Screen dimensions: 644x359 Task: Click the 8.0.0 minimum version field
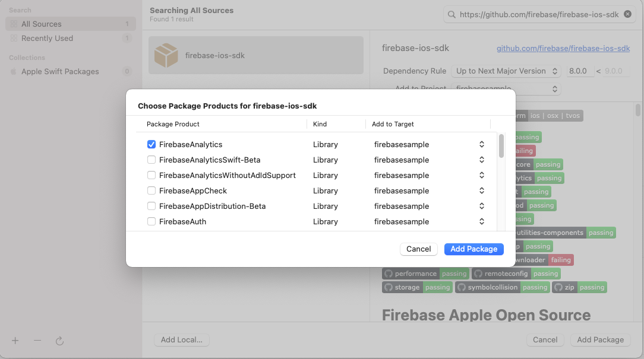(x=580, y=71)
